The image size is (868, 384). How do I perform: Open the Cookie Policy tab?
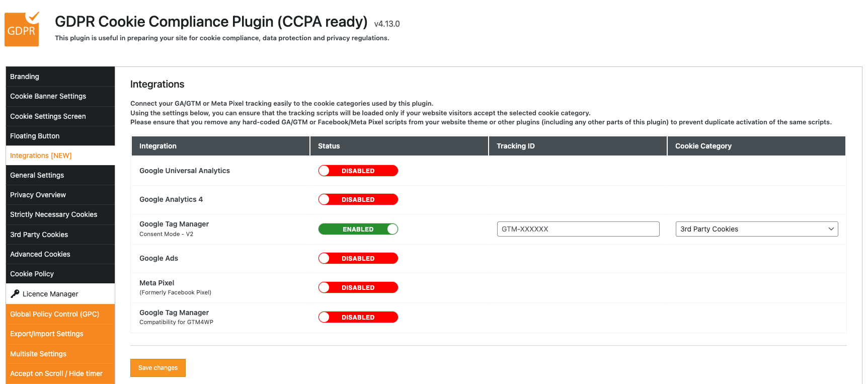pyautogui.click(x=60, y=274)
